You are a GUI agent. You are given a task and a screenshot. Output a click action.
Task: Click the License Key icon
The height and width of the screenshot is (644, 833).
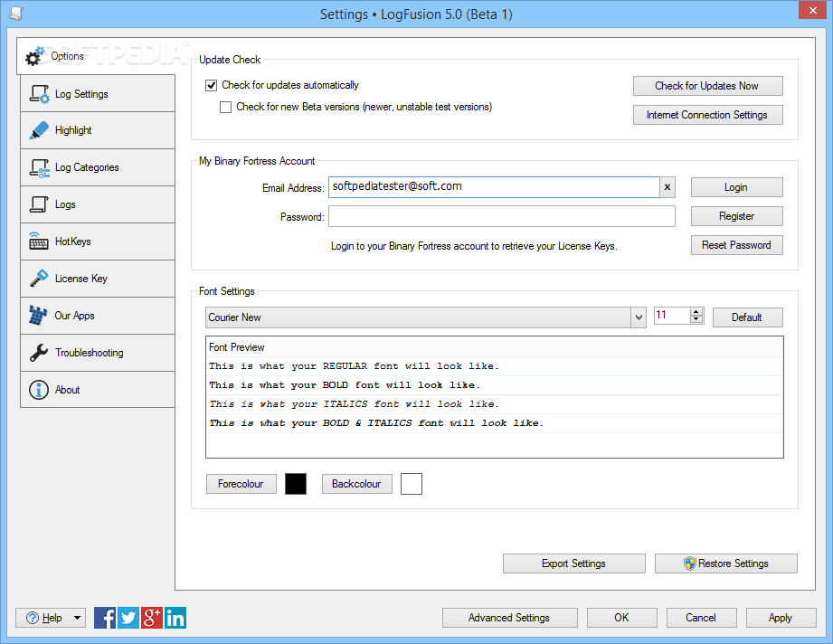(39, 279)
